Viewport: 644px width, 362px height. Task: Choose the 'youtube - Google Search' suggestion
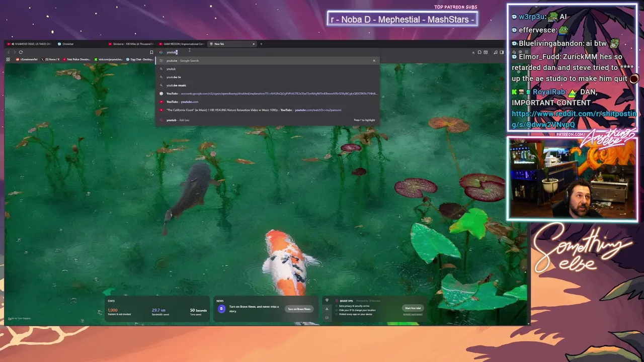pyautogui.click(x=267, y=61)
